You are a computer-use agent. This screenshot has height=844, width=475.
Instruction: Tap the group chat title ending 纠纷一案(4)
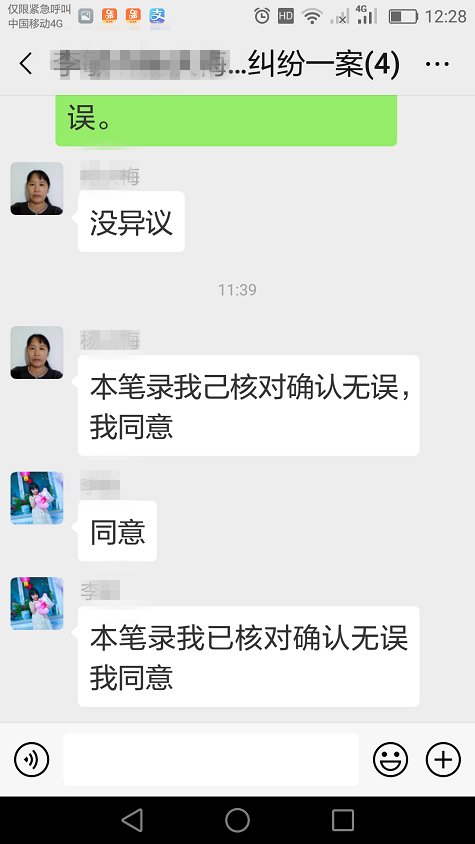(x=226, y=64)
